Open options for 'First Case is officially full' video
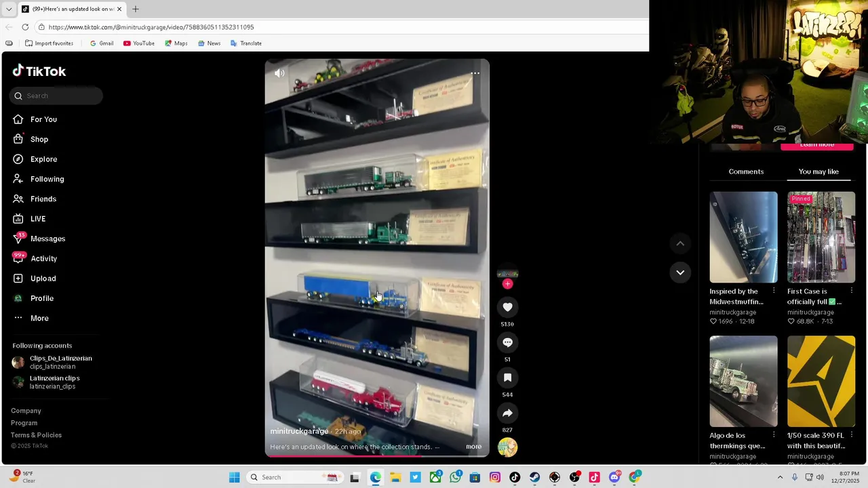868x488 pixels. coord(852,291)
